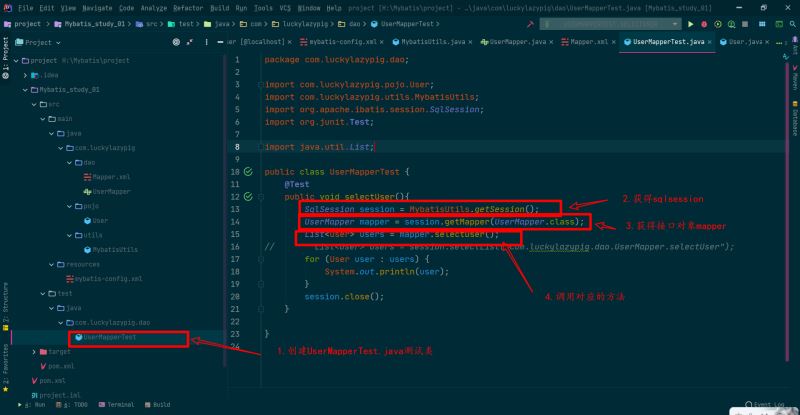Image resolution: width=800 pixels, height=415 pixels.
Task: Collapse the pojo package node
Action: pos(69,206)
